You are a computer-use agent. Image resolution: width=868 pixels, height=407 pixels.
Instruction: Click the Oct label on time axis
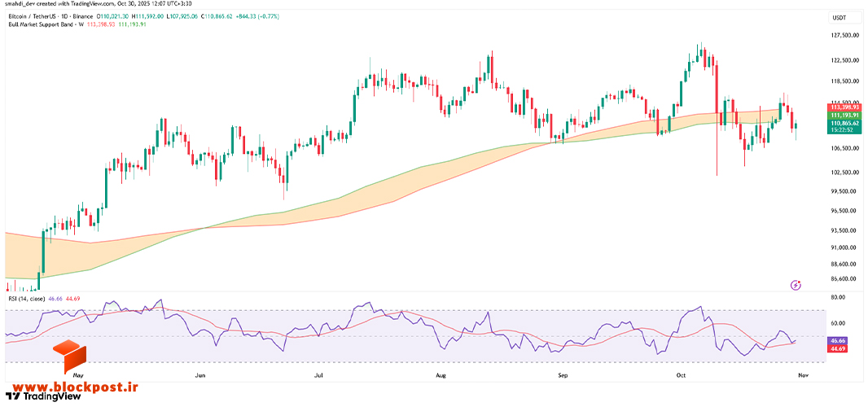pyautogui.click(x=682, y=375)
